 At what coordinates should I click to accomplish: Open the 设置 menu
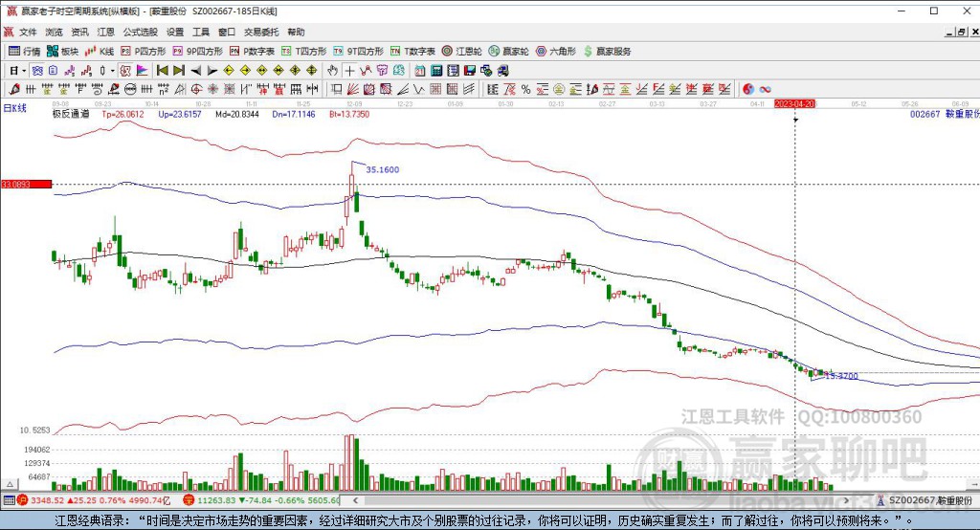[175, 32]
